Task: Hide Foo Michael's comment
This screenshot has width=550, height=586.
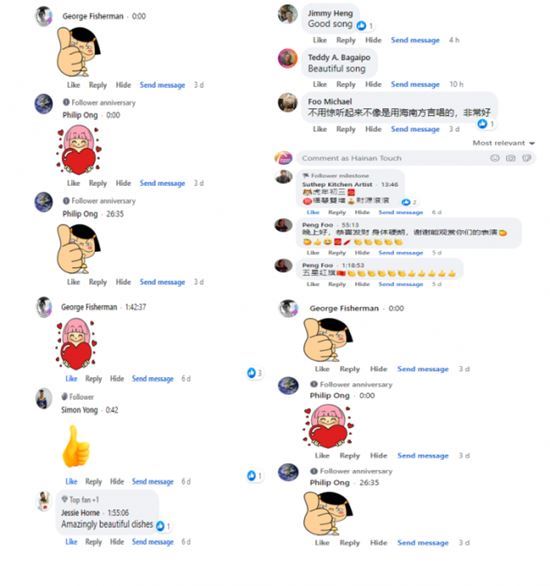Action: (373, 129)
